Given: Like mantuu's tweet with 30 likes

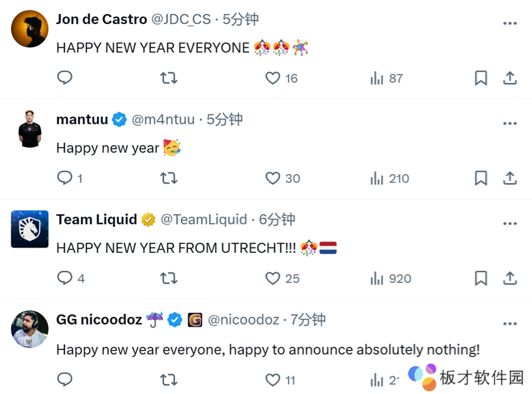Looking at the screenshot, I should pos(273,178).
